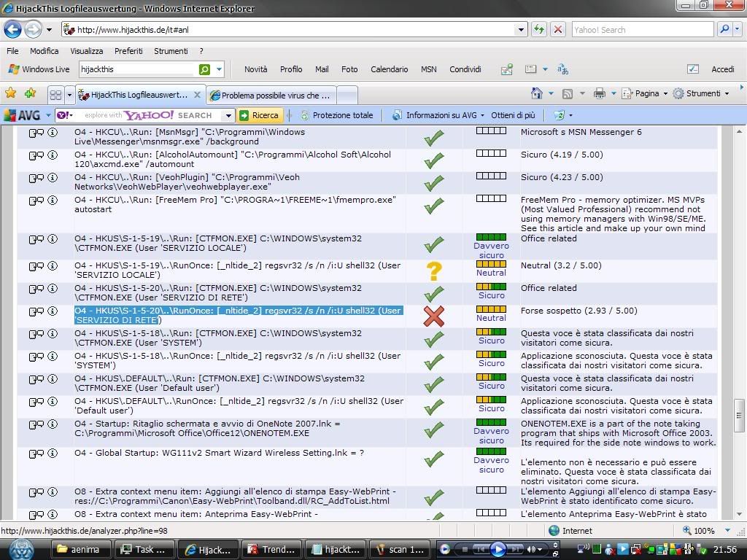Open the print options dropdown arrow
Image resolution: width=747 pixels, height=560 pixels.
(x=613, y=94)
